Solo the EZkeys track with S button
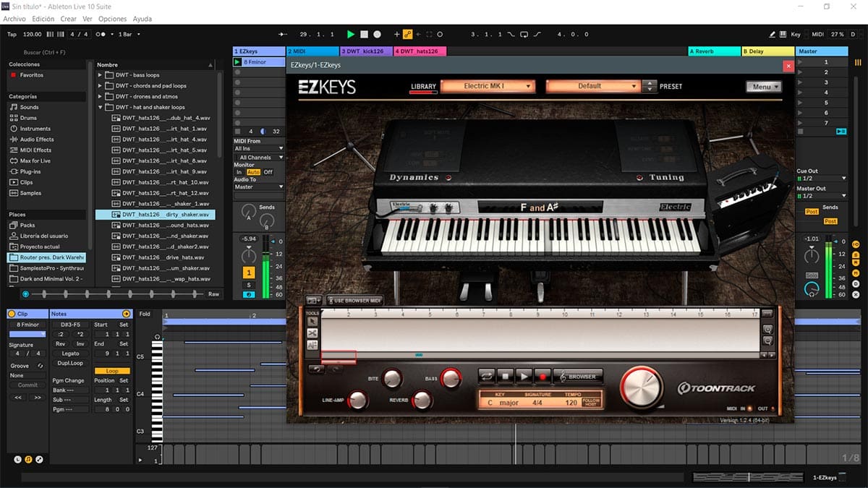The height and width of the screenshot is (488, 868). (x=249, y=285)
